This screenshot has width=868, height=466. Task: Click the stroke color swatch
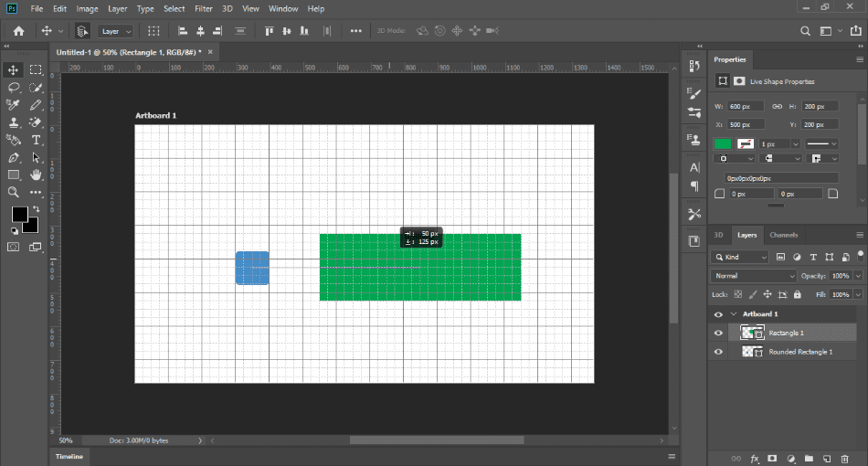pos(746,143)
